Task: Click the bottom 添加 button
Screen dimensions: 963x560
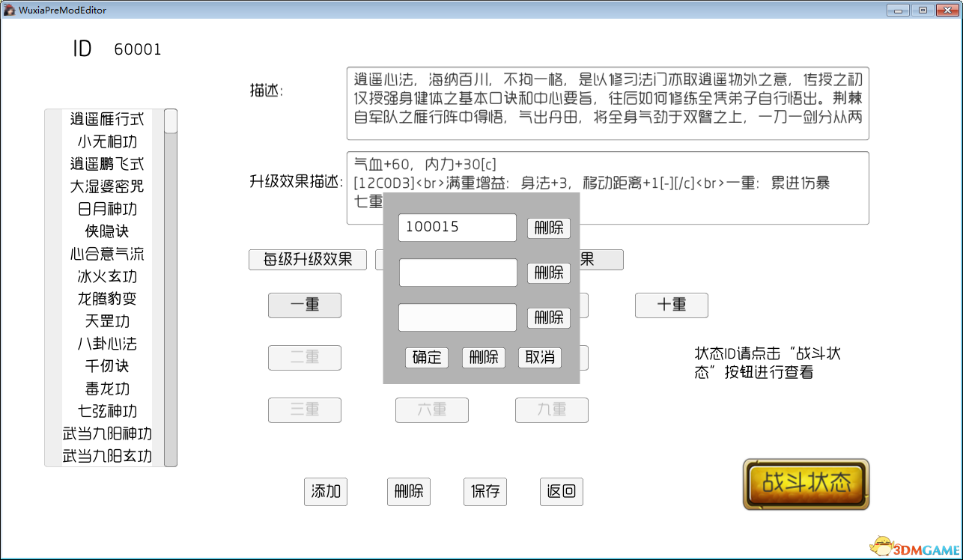Action: [x=326, y=491]
